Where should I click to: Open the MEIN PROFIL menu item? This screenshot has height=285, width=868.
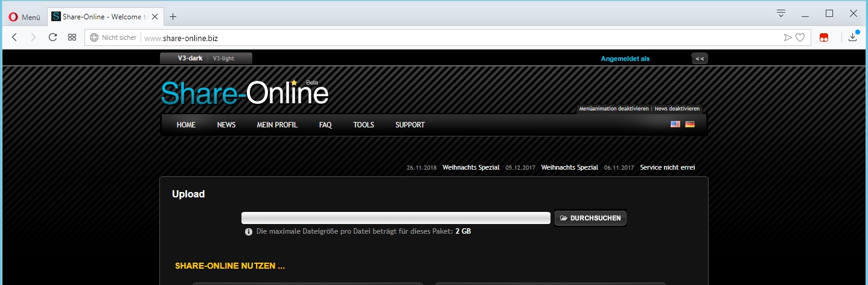click(x=277, y=125)
